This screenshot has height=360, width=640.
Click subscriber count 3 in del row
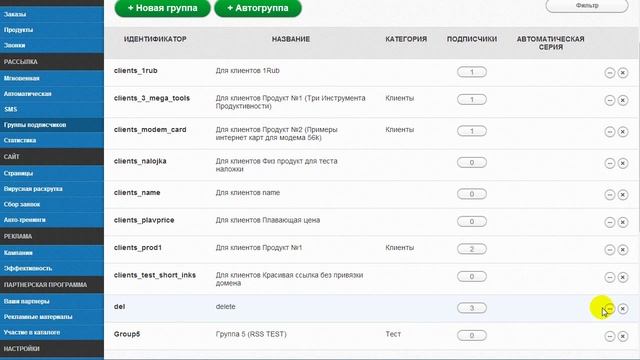[x=472, y=308]
